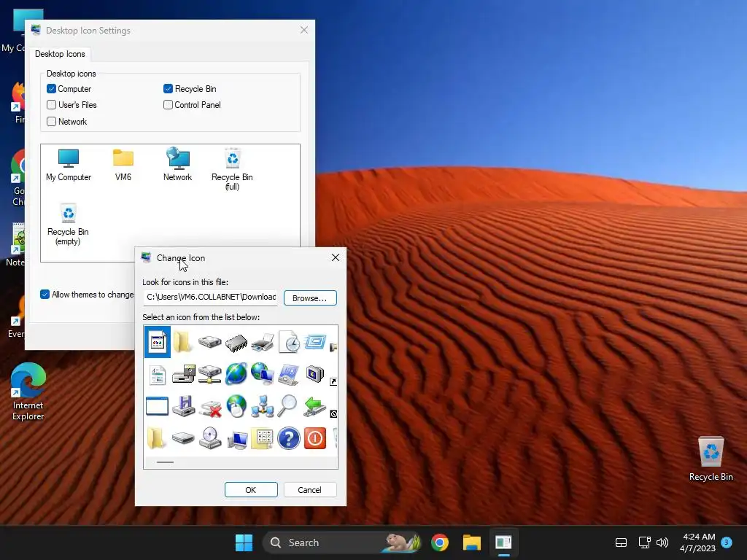Confirm with OK in Change Icon

pos(251,489)
